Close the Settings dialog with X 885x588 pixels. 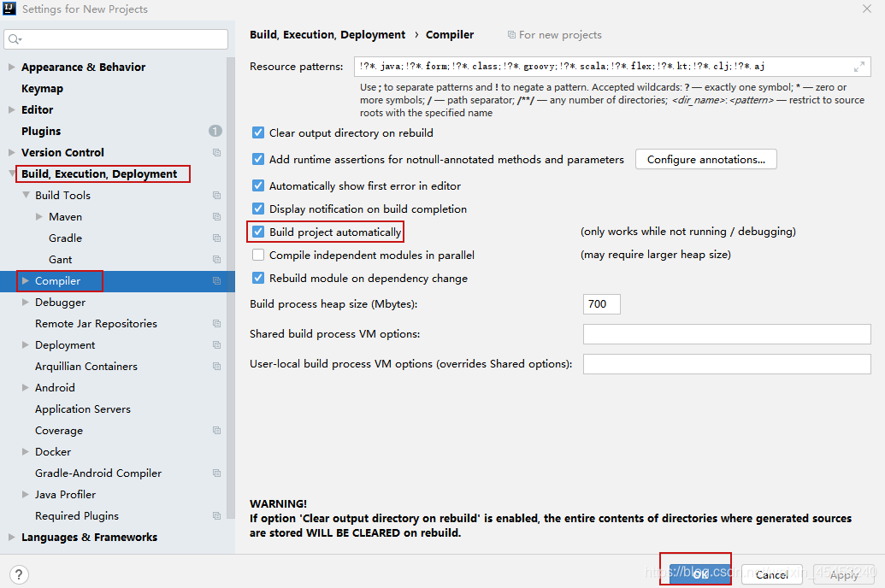point(867,9)
